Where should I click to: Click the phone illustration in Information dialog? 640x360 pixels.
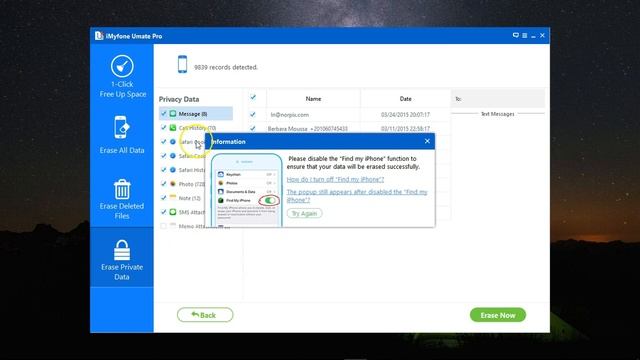[x=247, y=190]
